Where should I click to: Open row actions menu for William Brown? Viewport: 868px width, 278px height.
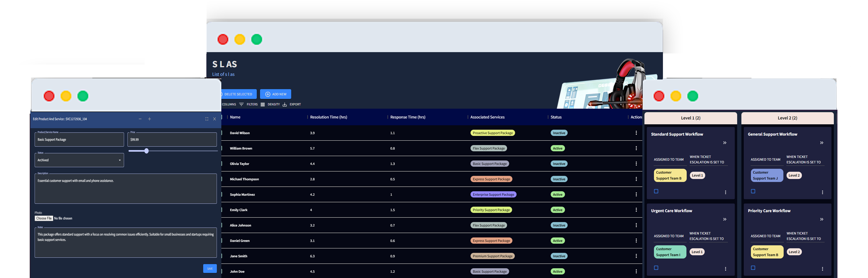point(636,148)
